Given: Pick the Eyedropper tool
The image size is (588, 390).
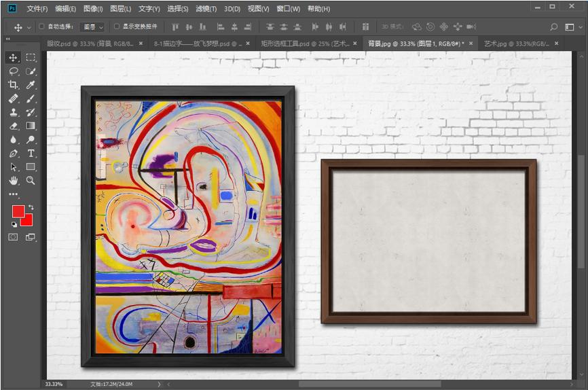Looking at the screenshot, I should [31, 85].
